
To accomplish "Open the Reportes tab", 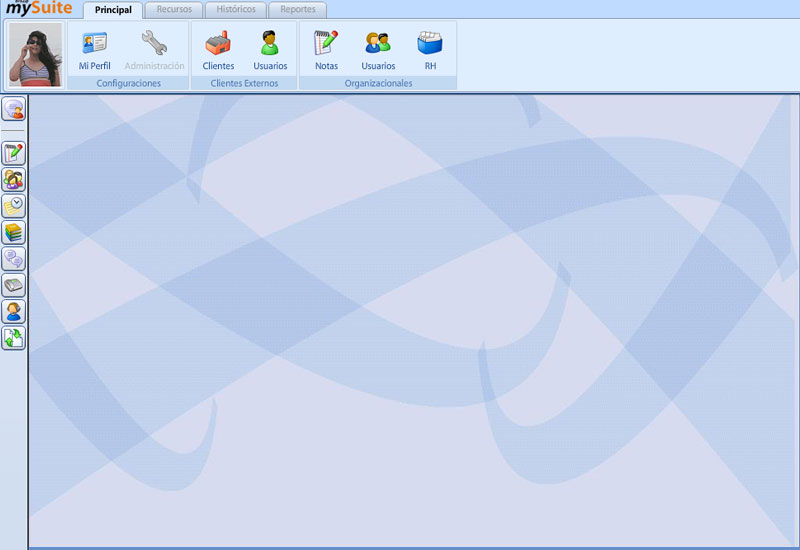I will [x=298, y=10].
